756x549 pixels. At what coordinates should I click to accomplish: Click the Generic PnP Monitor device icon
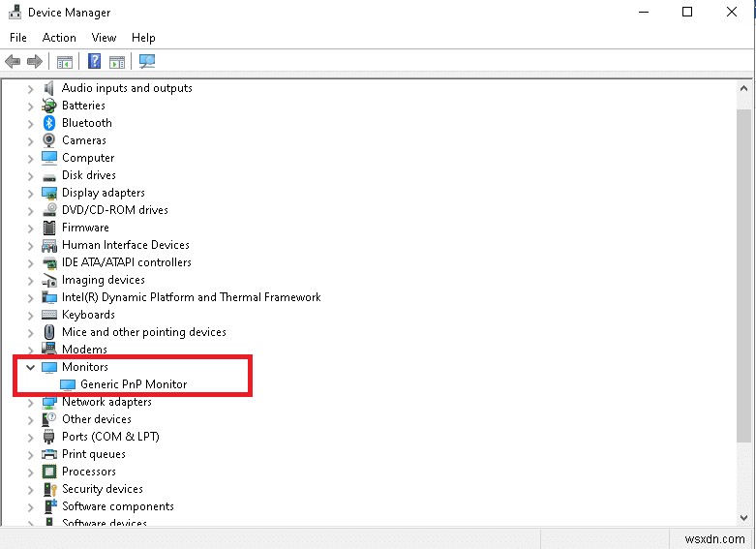click(x=68, y=385)
